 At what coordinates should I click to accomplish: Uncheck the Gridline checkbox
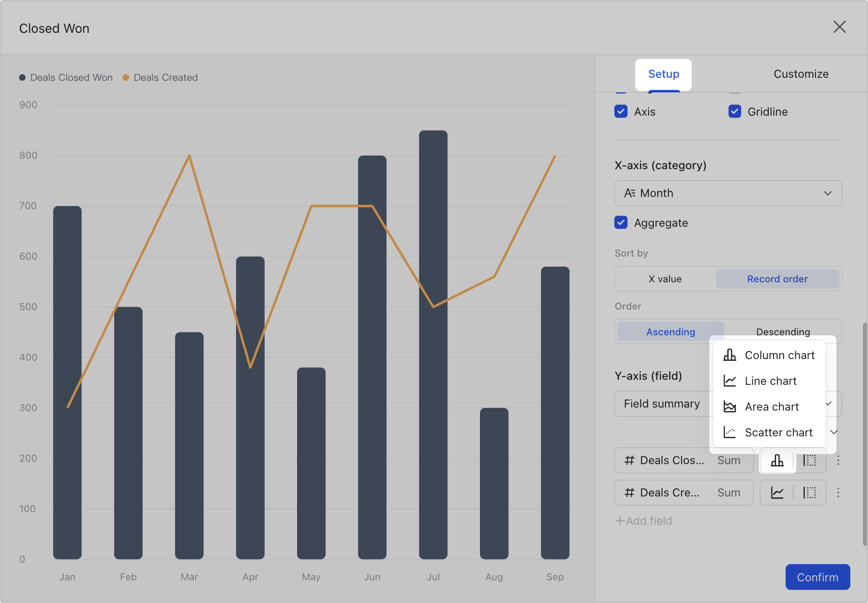click(x=735, y=111)
